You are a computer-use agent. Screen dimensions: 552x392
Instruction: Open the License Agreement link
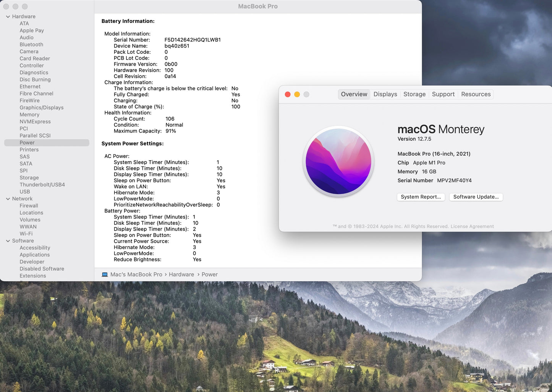(472, 226)
